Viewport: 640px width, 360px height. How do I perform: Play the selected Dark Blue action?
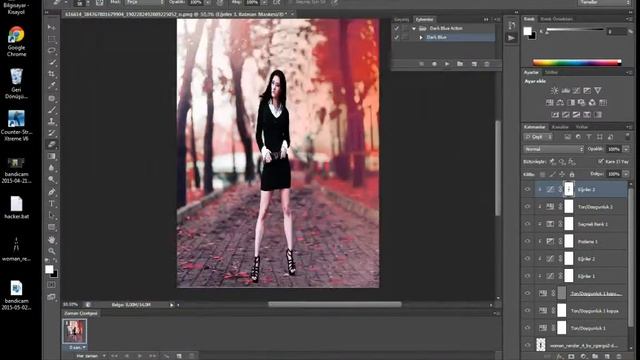[447, 64]
